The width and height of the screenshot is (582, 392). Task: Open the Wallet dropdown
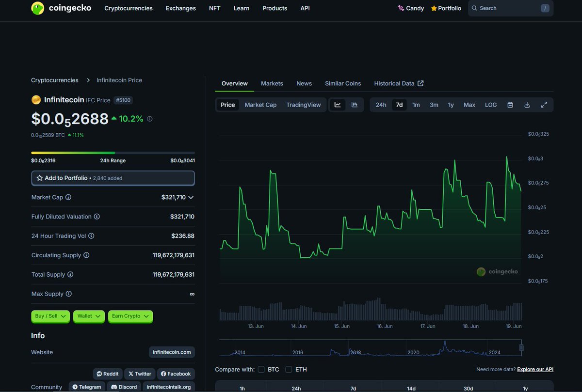coord(89,316)
